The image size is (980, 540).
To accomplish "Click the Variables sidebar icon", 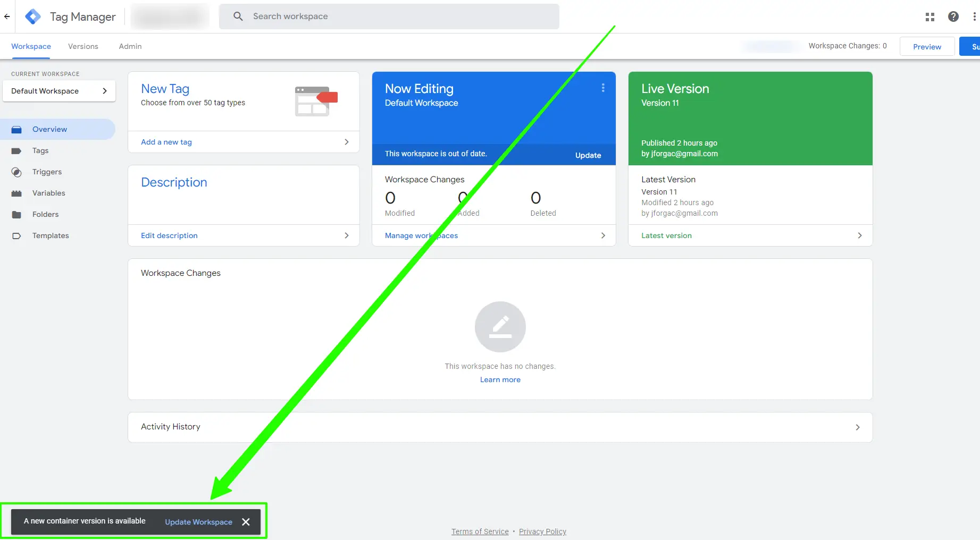I will click(16, 193).
